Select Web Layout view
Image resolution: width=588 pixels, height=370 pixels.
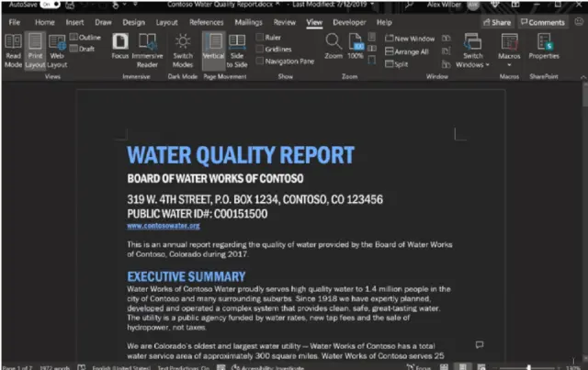57,50
